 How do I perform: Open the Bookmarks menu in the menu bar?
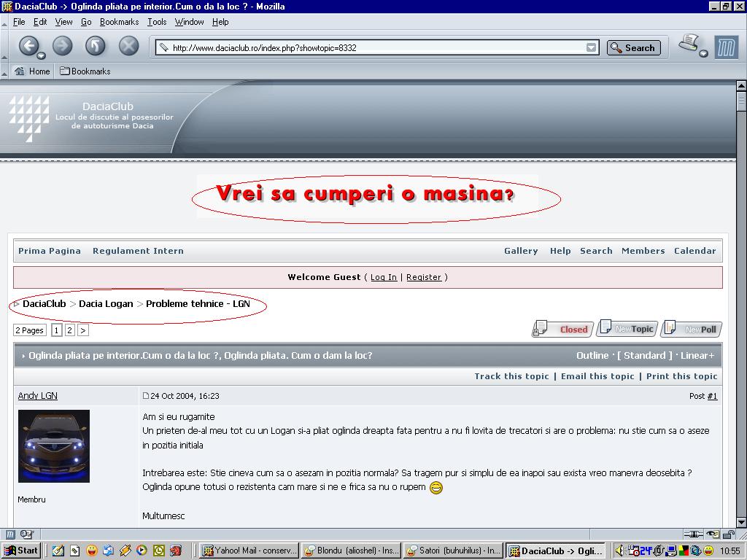[119, 22]
